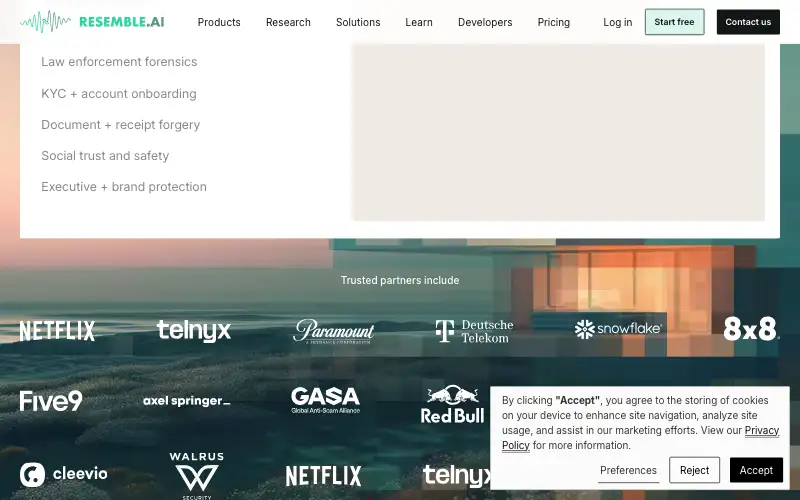
Task: Open the Privacy Policy link
Action: coord(762,431)
